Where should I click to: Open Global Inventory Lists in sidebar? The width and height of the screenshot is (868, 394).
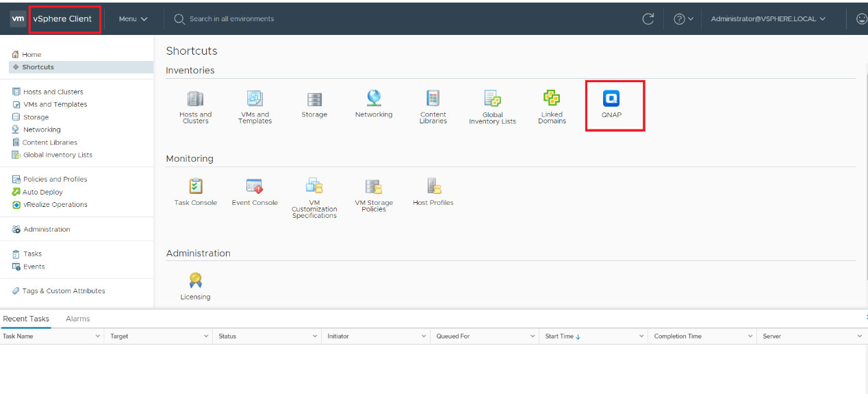[x=52, y=155]
